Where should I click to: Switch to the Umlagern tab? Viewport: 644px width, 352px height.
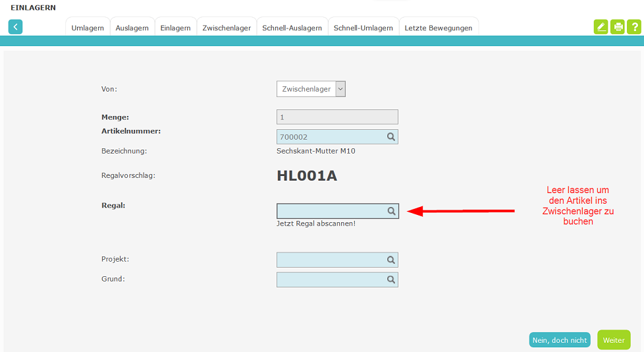[88, 27]
